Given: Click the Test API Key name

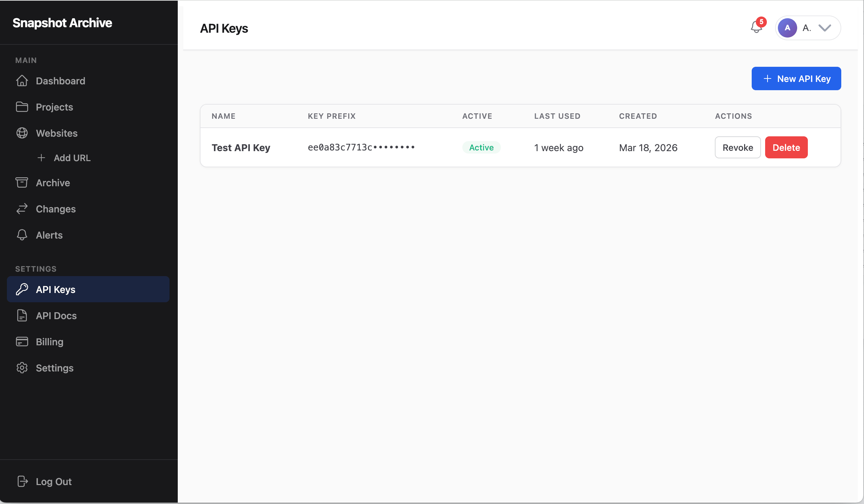Looking at the screenshot, I should 241,148.
